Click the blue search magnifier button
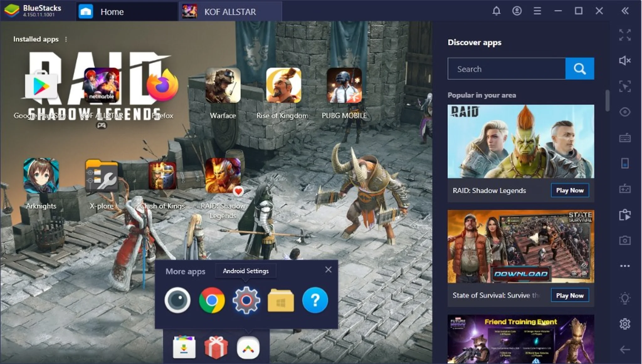 (x=580, y=69)
